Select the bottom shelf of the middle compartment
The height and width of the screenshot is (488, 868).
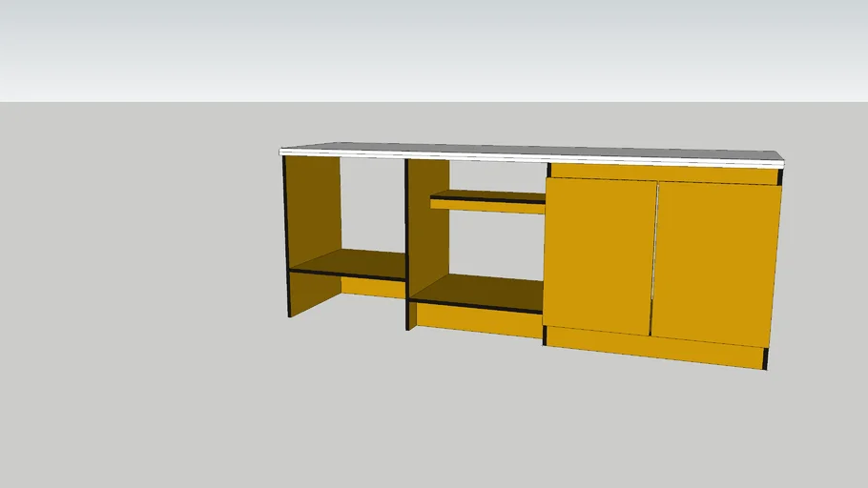(x=477, y=291)
